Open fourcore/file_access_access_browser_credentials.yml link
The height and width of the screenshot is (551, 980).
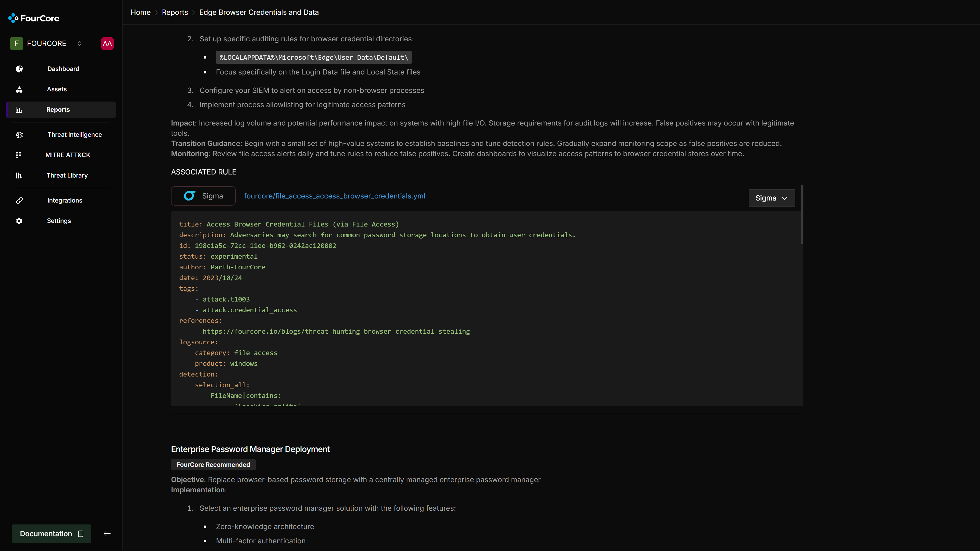pos(334,196)
